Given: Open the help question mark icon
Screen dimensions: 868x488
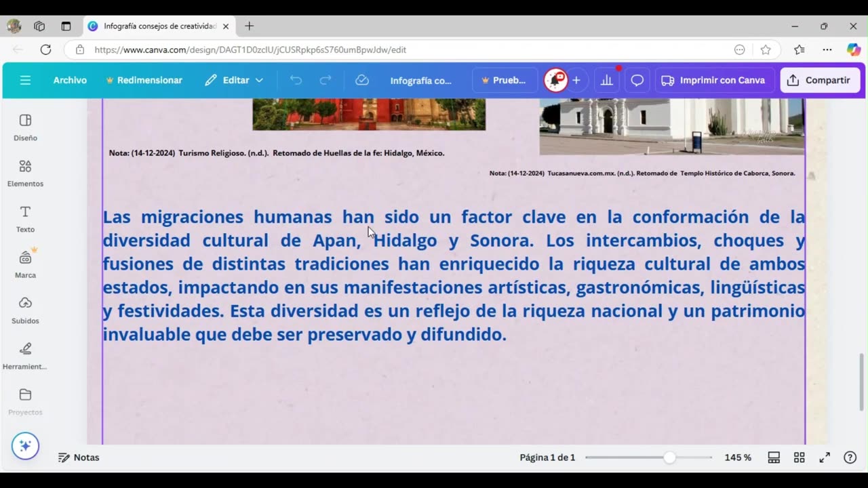Looking at the screenshot, I should (x=850, y=457).
